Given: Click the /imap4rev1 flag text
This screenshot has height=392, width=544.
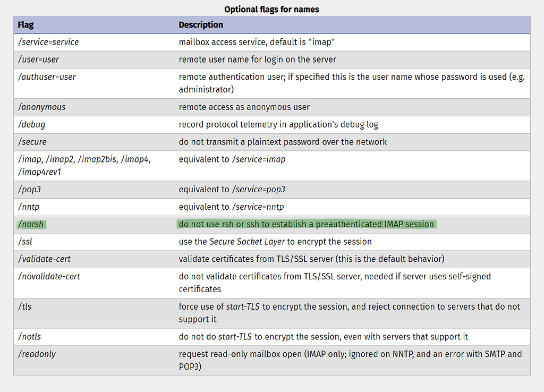Looking at the screenshot, I should pyautogui.click(x=39, y=172).
